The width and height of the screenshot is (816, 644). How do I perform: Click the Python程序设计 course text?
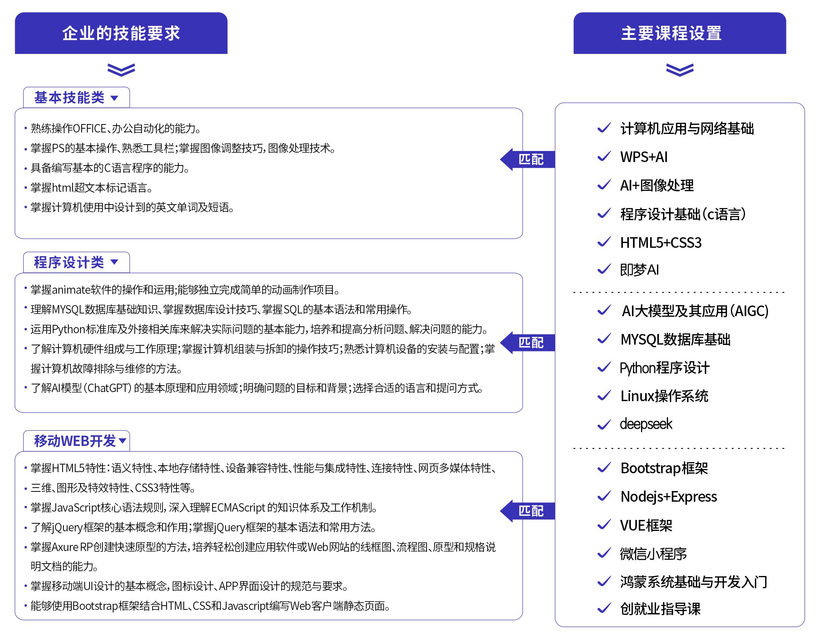tap(664, 368)
